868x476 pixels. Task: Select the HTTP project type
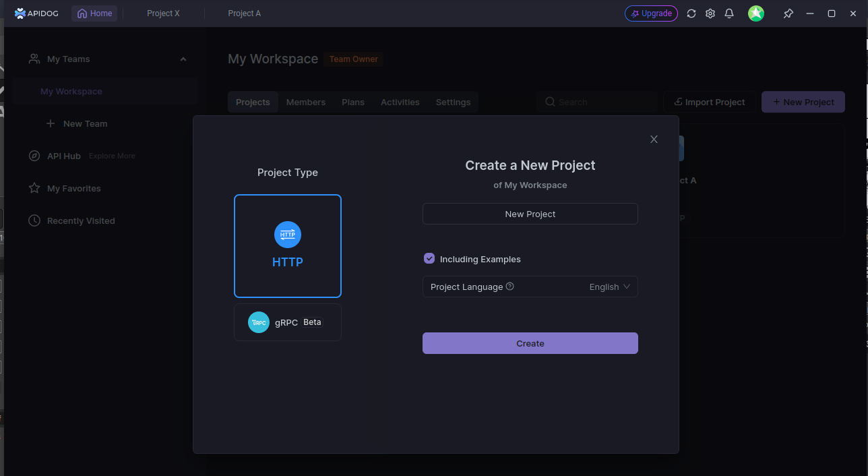[x=288, y=246]
